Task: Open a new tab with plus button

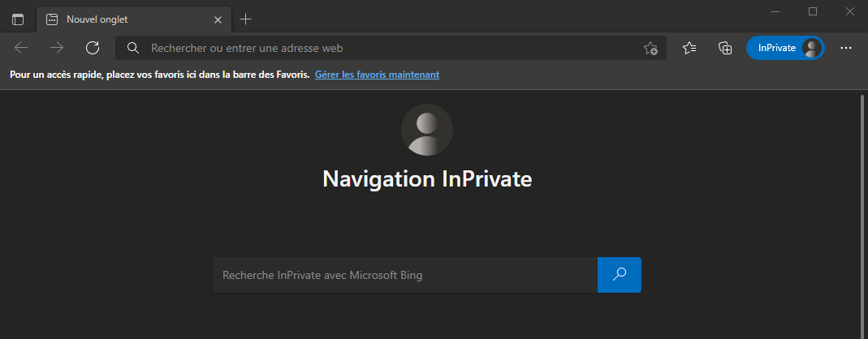Action: tap(246, 19)
